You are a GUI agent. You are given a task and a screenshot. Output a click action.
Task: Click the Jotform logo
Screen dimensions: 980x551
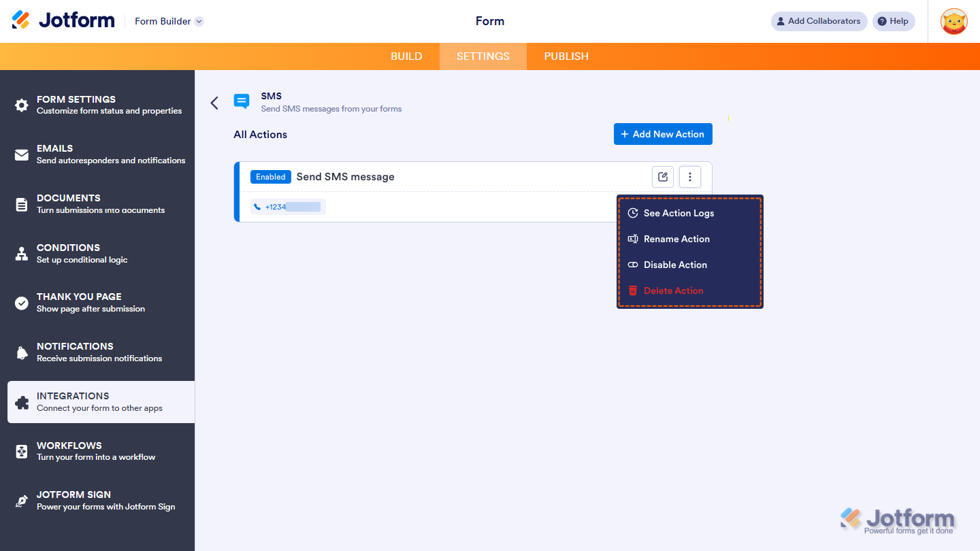tap(63, 20)
